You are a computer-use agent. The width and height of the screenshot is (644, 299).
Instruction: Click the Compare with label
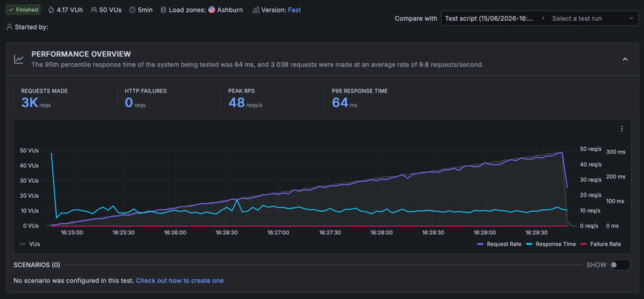click(416, 18)
